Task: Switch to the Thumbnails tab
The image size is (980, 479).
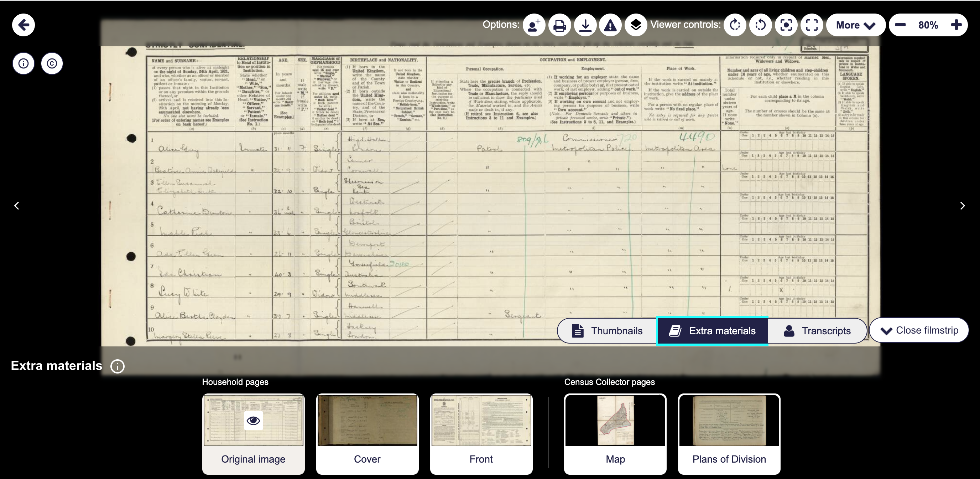Action: coord(607,330)
